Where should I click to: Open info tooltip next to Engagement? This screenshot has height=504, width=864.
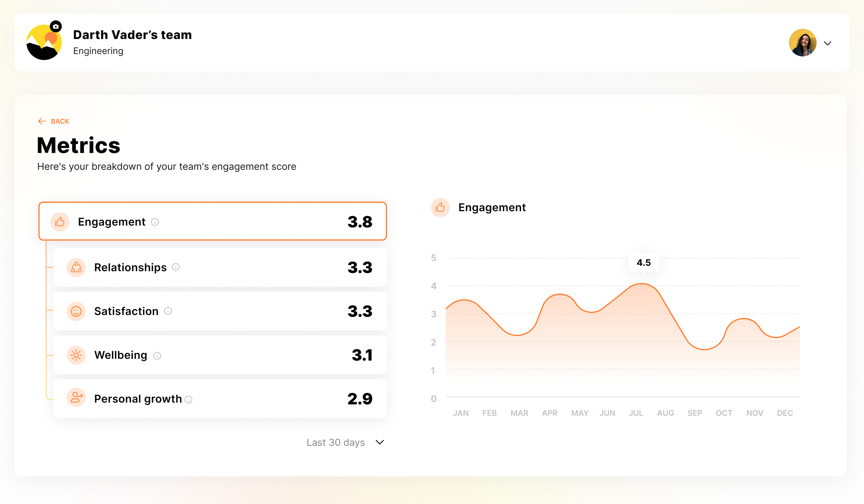(155, 222)
